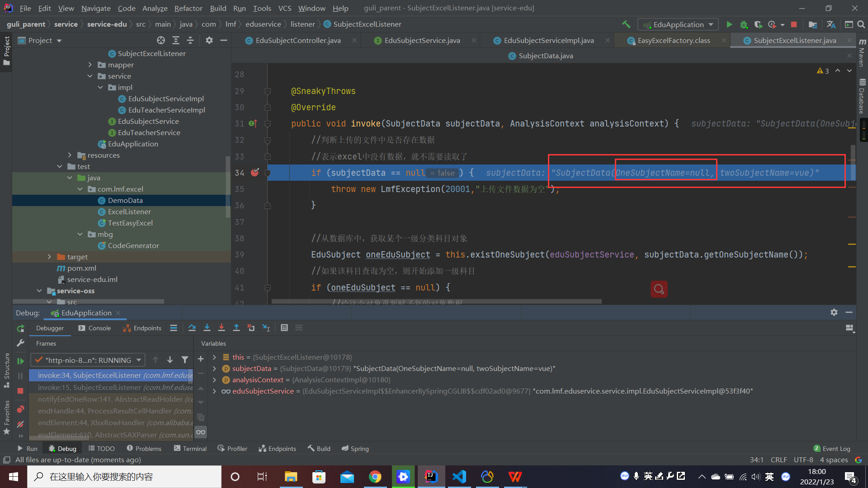Image resolution: width=868 pixels, height=488 pixels.
Task: Open the EduApplication run configuration dropdown
Action: tap(678, 24)
